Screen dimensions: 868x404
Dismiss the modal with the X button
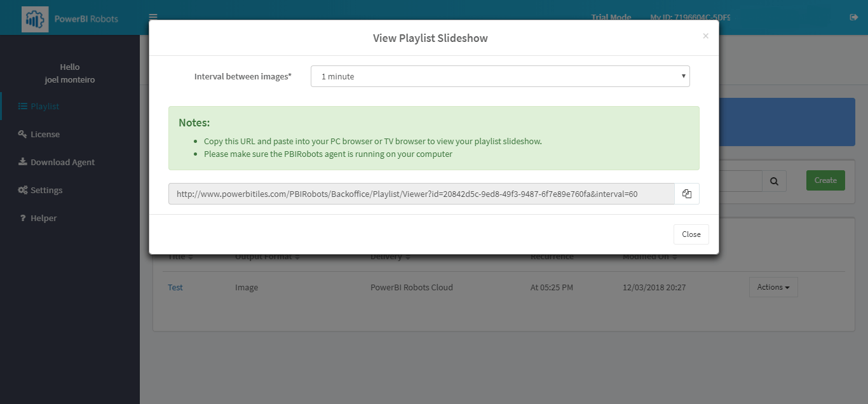(705, 36)
